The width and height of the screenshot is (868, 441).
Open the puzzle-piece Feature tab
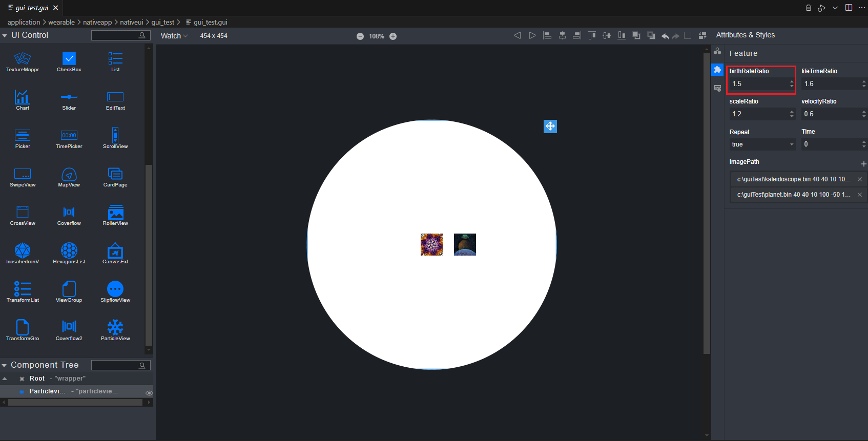[x=717, y=70]
